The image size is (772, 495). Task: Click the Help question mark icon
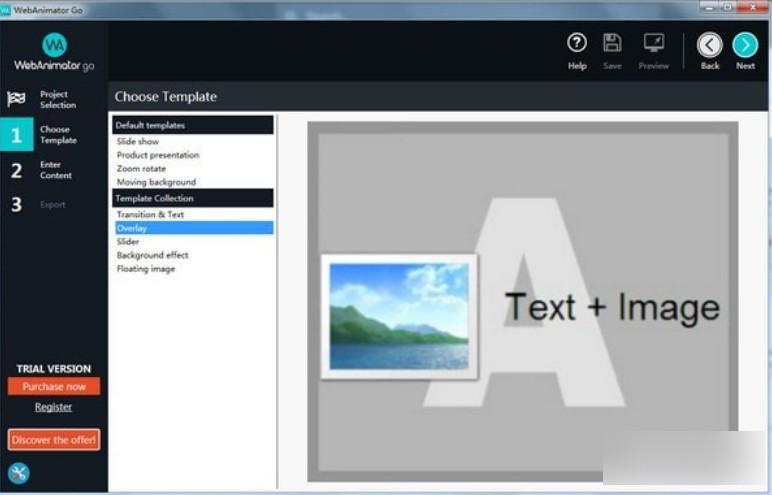(577, 44)
